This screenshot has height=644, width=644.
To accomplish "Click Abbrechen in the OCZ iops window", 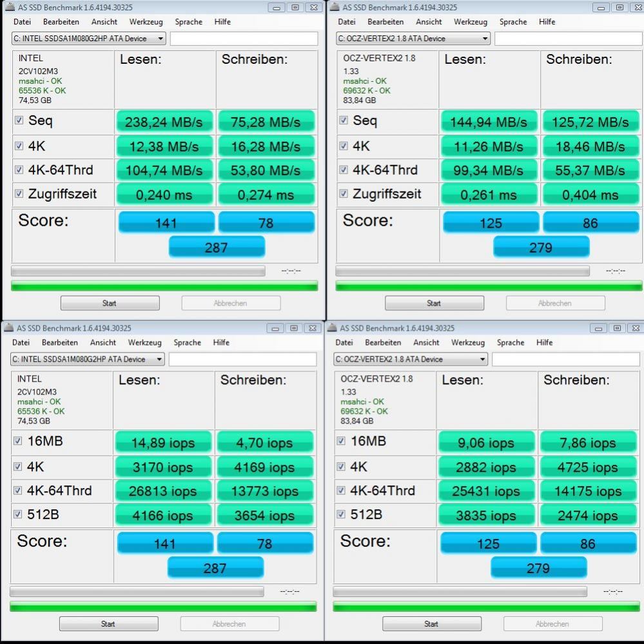I will [x=553, y=624].
